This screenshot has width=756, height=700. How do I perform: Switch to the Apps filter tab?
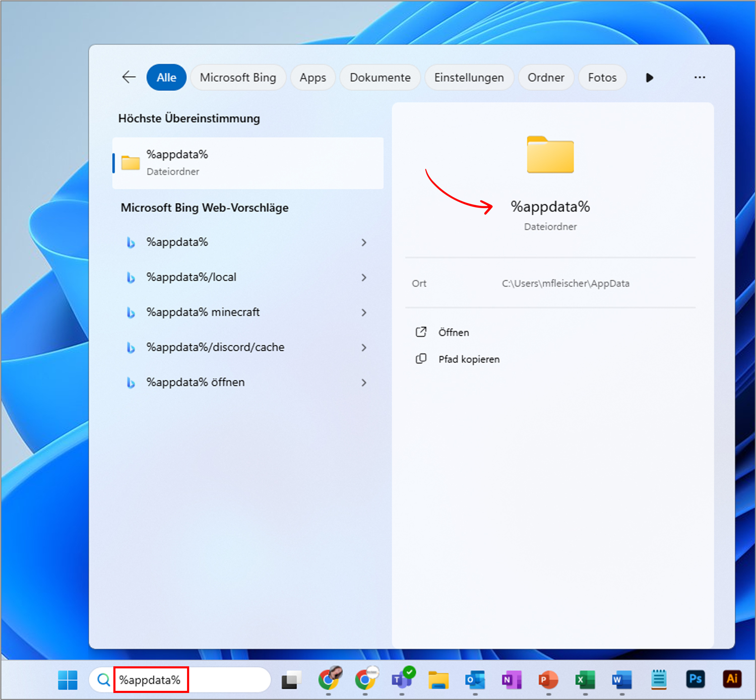(312, 78)
